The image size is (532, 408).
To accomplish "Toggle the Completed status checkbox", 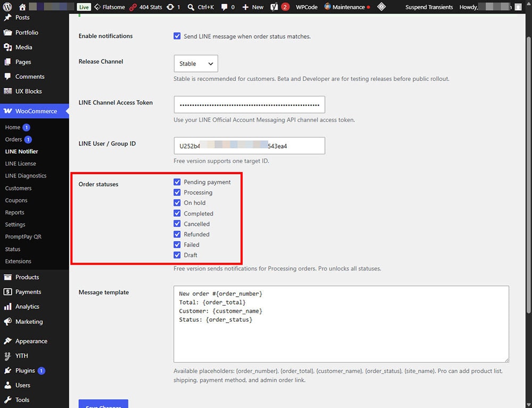I will click(x=177, y=214).
